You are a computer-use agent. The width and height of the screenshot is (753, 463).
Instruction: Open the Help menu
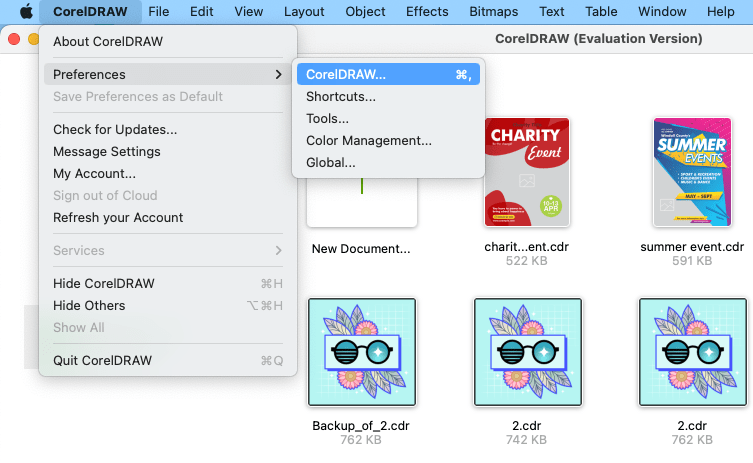pos(720,12)
